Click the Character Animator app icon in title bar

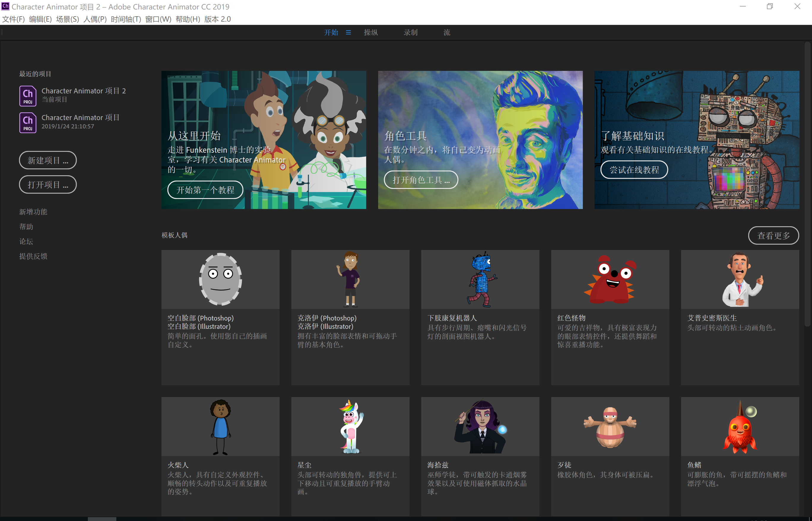[x=5, y=6]
